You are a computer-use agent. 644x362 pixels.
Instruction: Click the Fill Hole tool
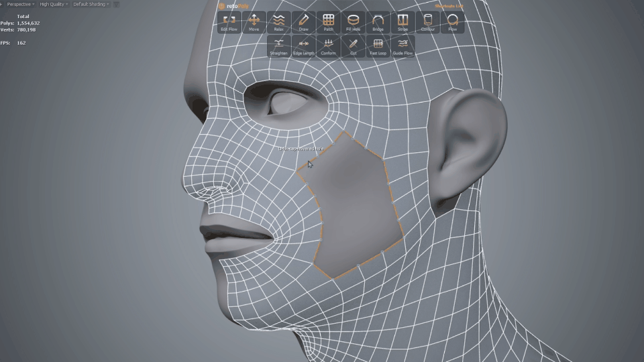354,22
